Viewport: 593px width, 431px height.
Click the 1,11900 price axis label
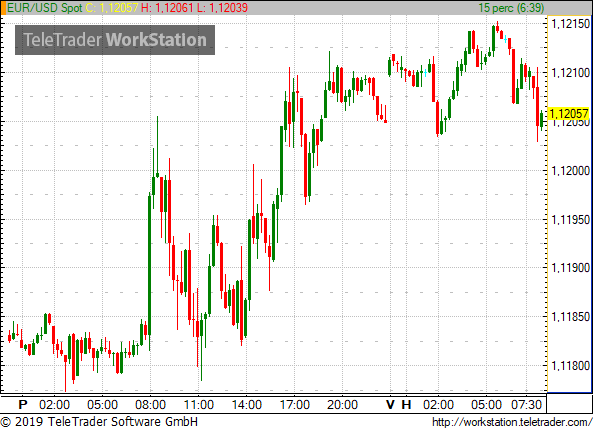(571, 268)
